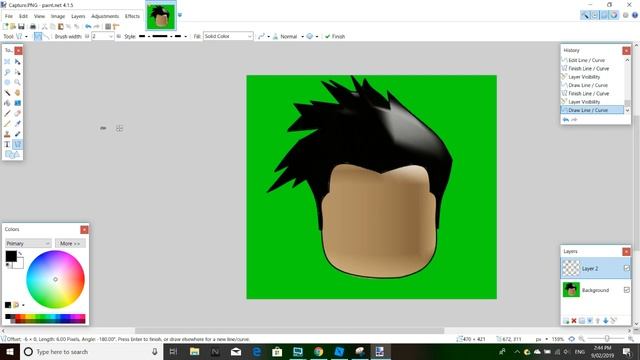
Task: Open the line dash style dropdown
Action: click(162, 36)
